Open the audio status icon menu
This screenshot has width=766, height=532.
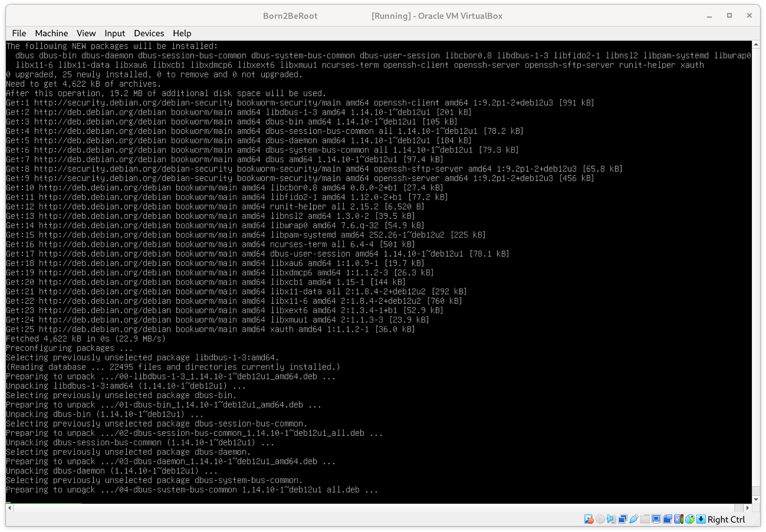click(x=611, y=519)
